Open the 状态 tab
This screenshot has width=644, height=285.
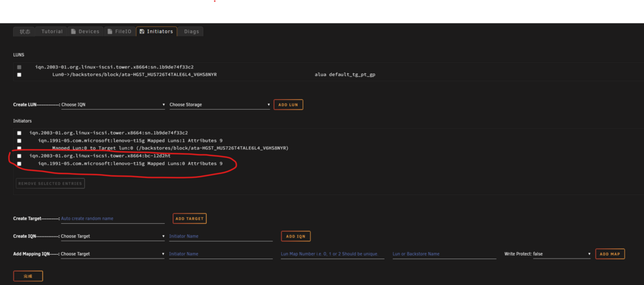pos(24,32)
